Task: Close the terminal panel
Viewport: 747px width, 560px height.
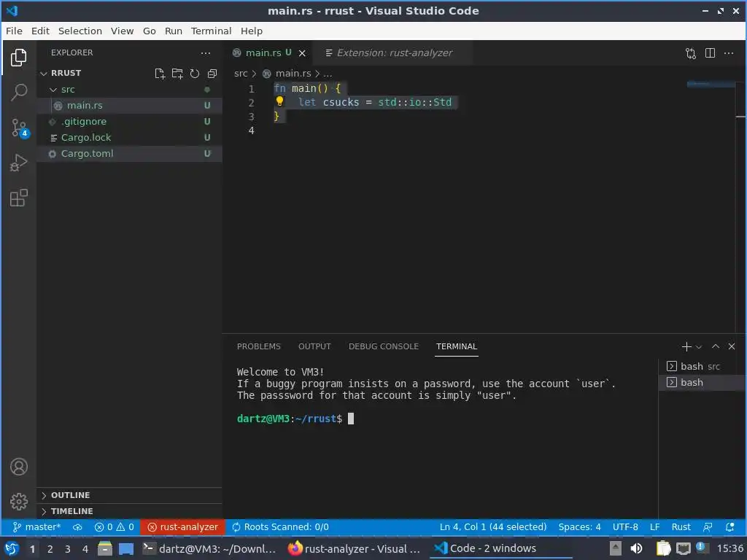Action: (732, 346)
